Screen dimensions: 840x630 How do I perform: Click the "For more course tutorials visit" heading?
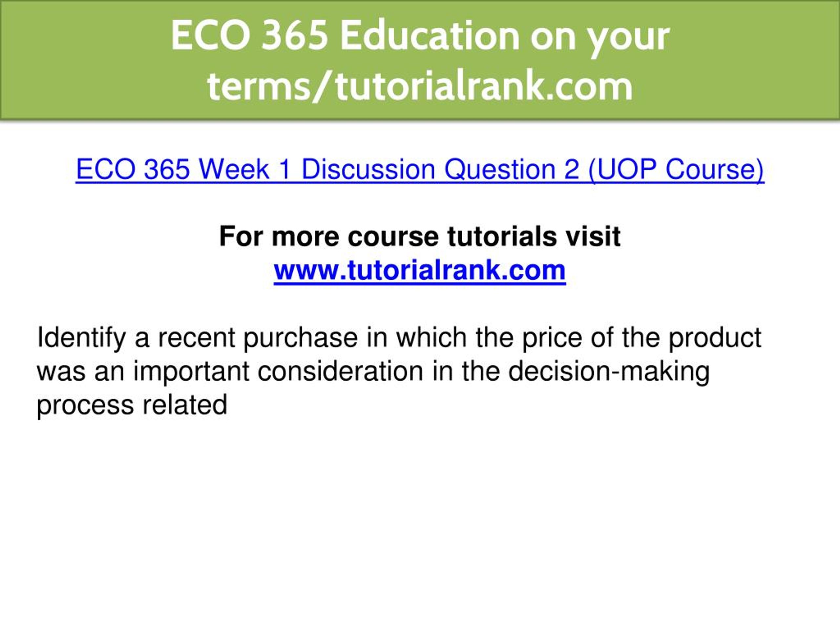420,236
